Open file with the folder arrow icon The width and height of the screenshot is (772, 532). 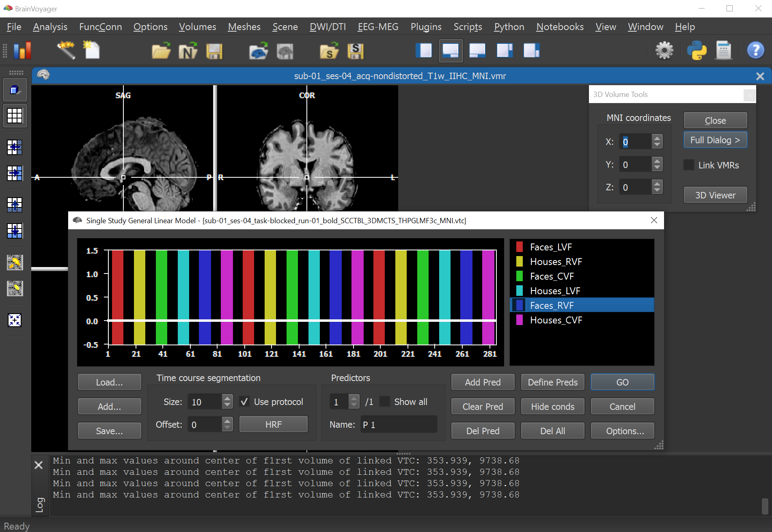tap(161, 51)
